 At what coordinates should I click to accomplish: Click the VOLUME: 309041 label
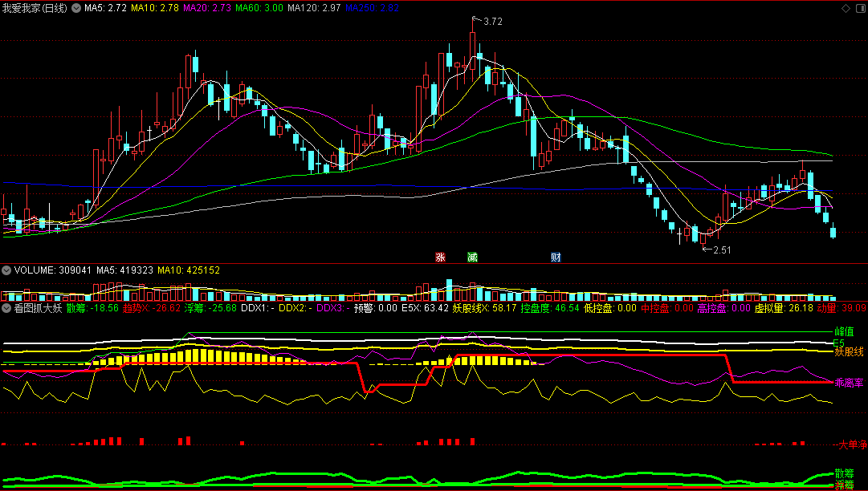pos(52,270)
